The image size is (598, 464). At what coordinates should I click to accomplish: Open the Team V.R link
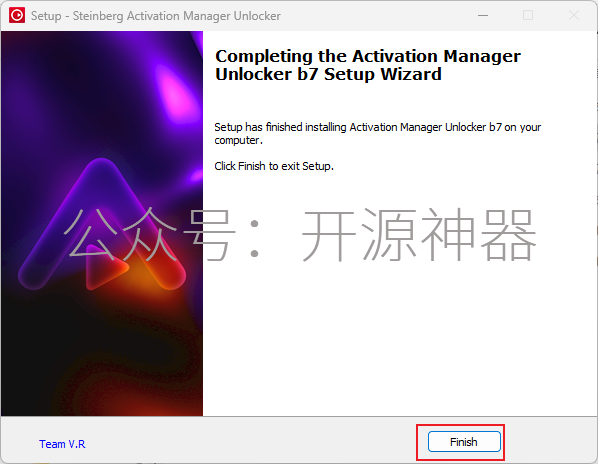click(x=62, y=444)
